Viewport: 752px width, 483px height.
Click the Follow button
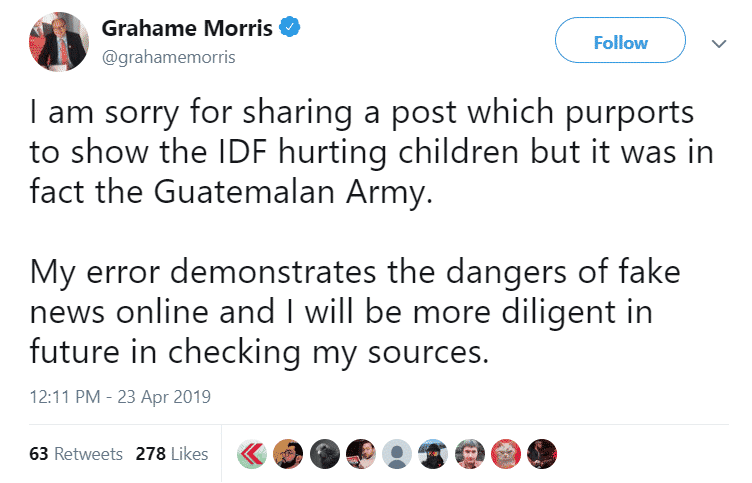click(620, 42)
